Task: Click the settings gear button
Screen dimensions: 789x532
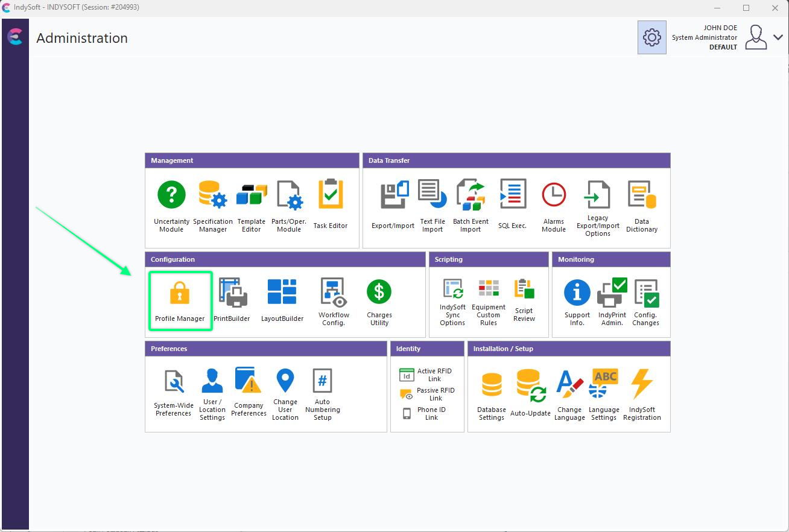Action: 651,37
